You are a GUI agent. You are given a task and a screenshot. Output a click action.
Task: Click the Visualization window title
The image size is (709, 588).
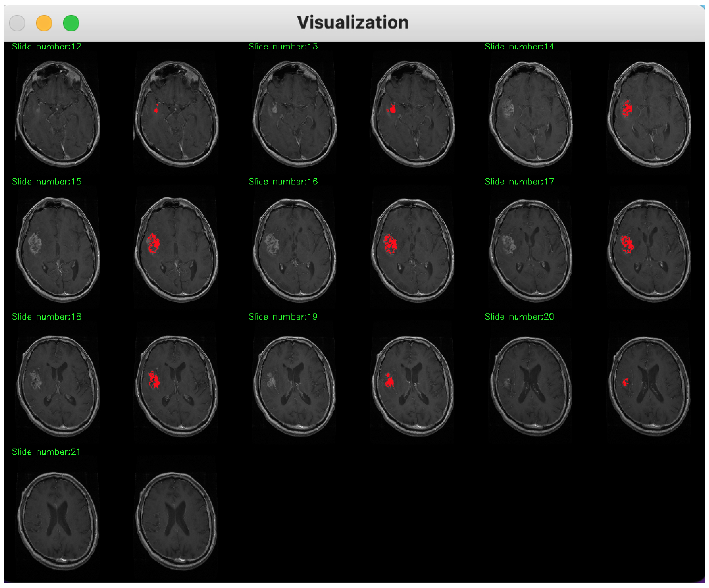[353, 23]
